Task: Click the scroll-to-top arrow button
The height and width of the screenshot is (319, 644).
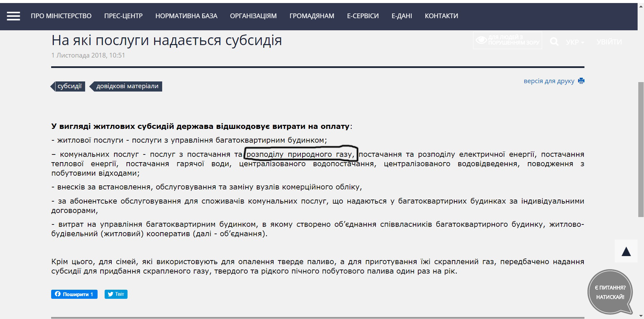Action: pos(626,251)
